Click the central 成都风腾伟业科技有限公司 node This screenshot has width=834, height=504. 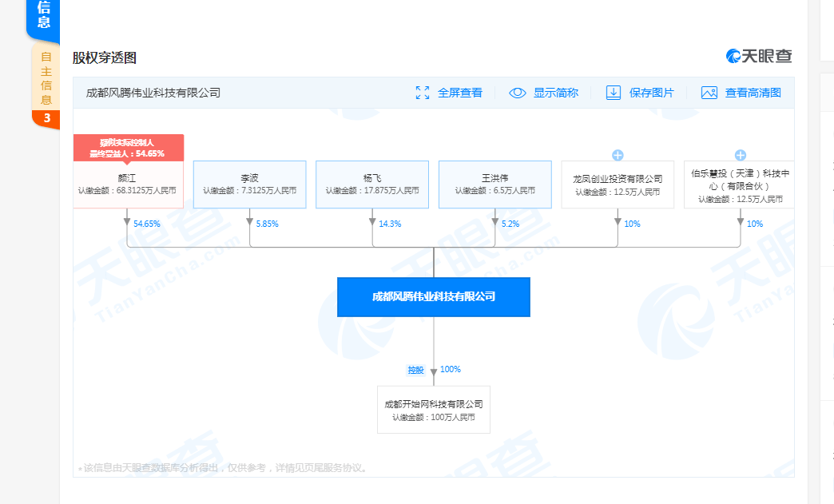point(434,296)
